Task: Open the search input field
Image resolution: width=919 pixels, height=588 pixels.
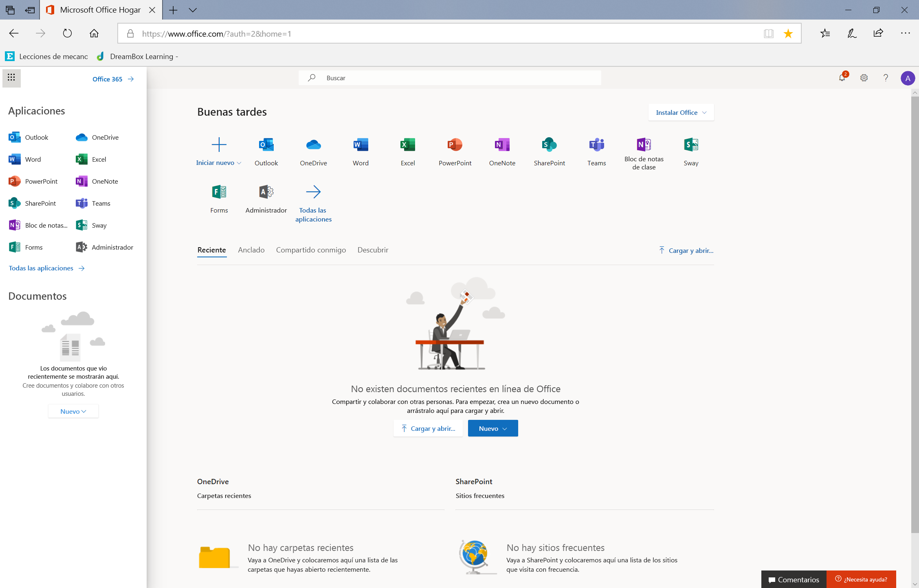Action: 450,78
